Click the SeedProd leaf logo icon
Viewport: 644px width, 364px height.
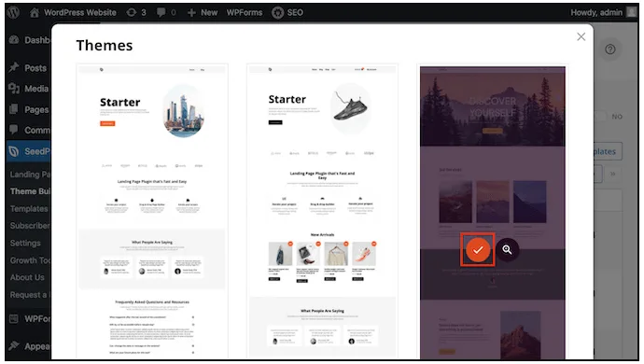coord(14,151)
